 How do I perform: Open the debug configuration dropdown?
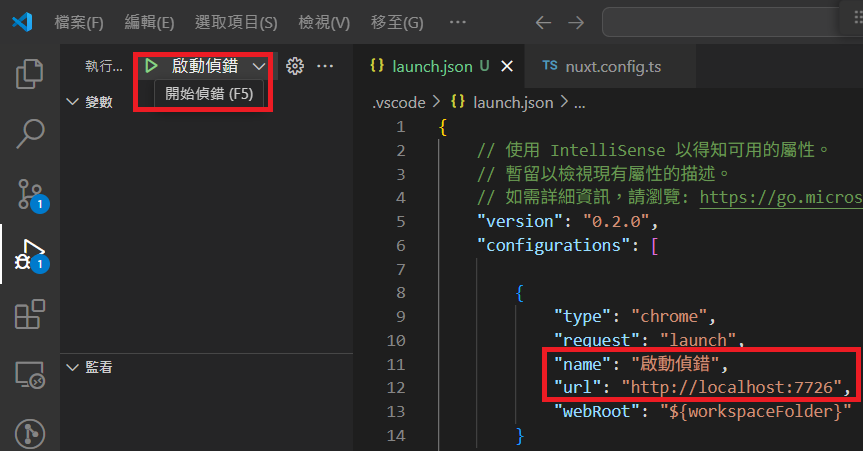tap(259, 66)
